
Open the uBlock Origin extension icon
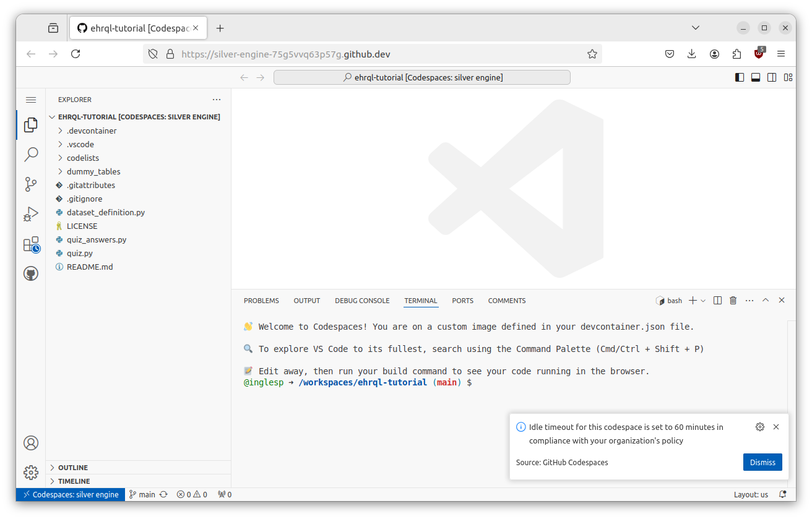(x=759, y=53)
